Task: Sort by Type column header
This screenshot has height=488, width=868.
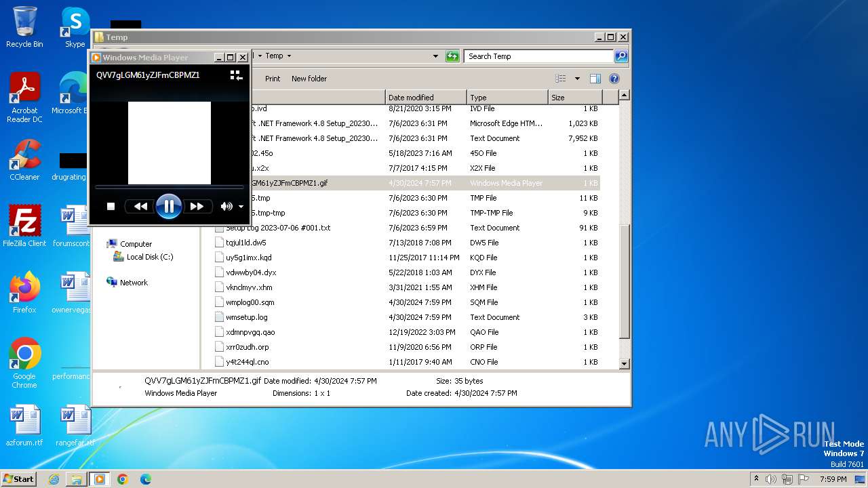Action: [507, 98]
